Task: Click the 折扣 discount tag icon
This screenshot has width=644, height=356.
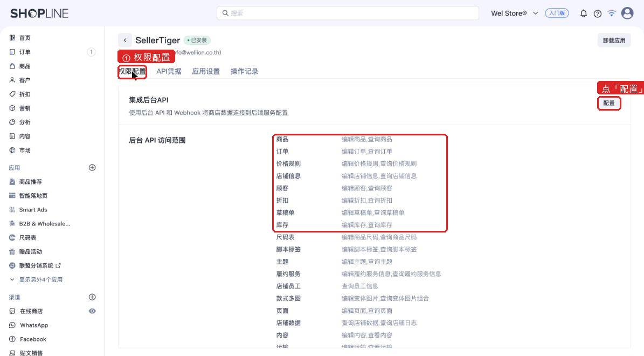Action: pos(12,94)
